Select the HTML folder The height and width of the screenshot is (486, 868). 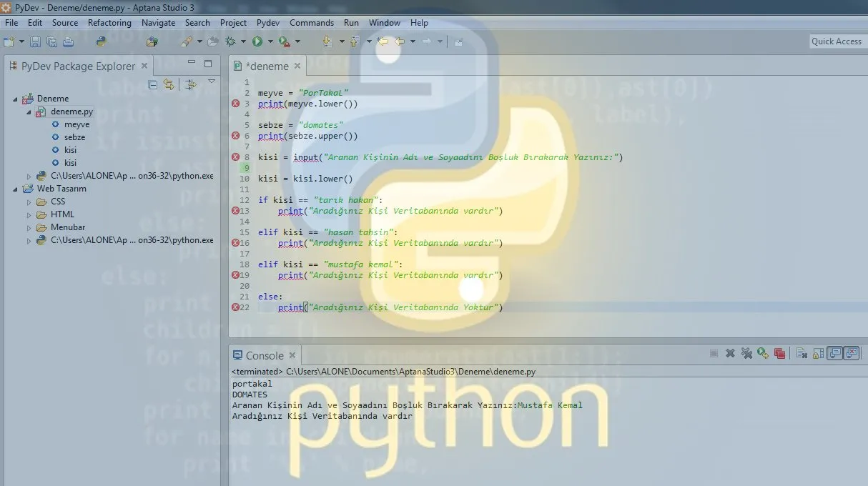coord(62,214)
